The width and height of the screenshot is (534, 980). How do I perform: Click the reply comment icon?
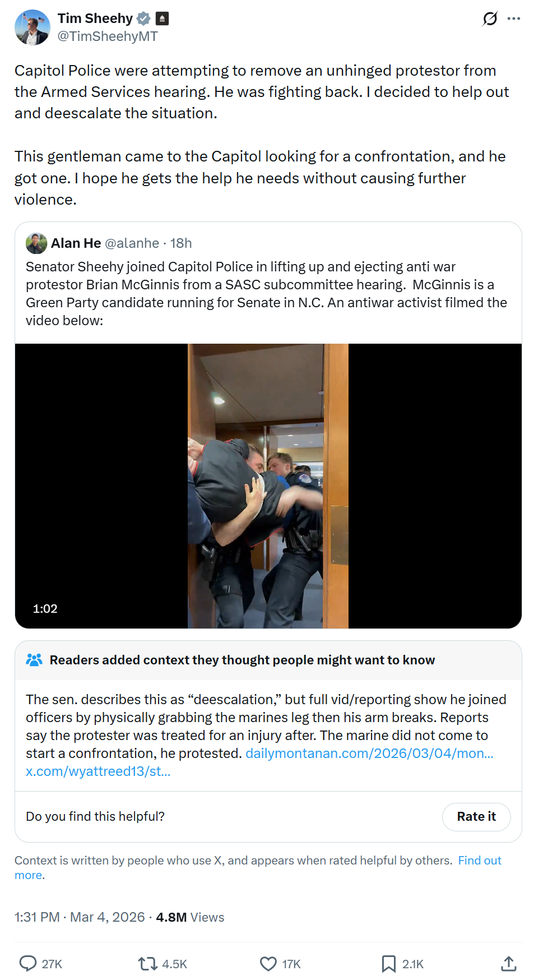28,963
